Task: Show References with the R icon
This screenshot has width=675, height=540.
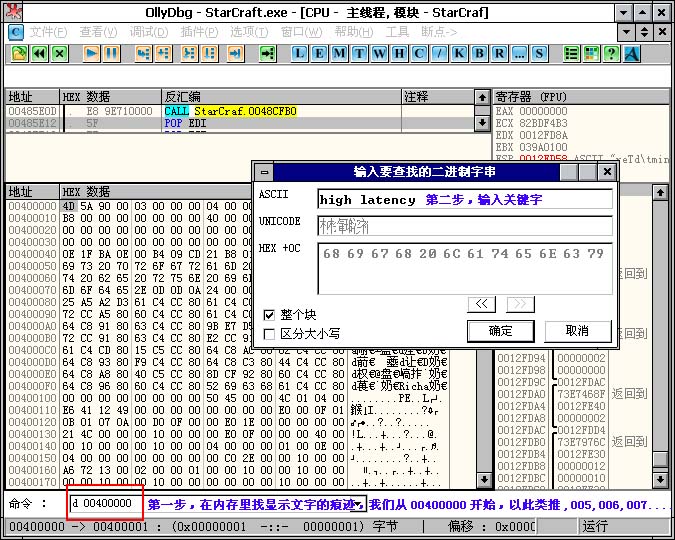Action: (x=499, y=54)
